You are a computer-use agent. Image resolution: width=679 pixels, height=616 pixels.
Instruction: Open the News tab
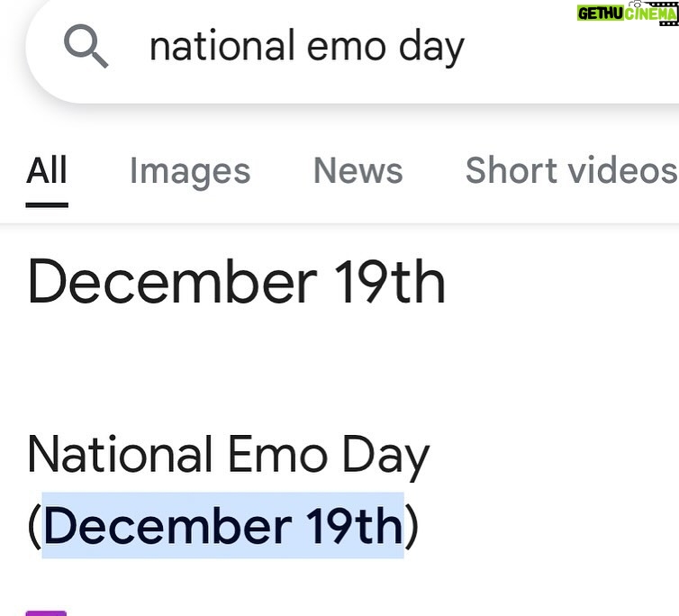click(358, 170)
